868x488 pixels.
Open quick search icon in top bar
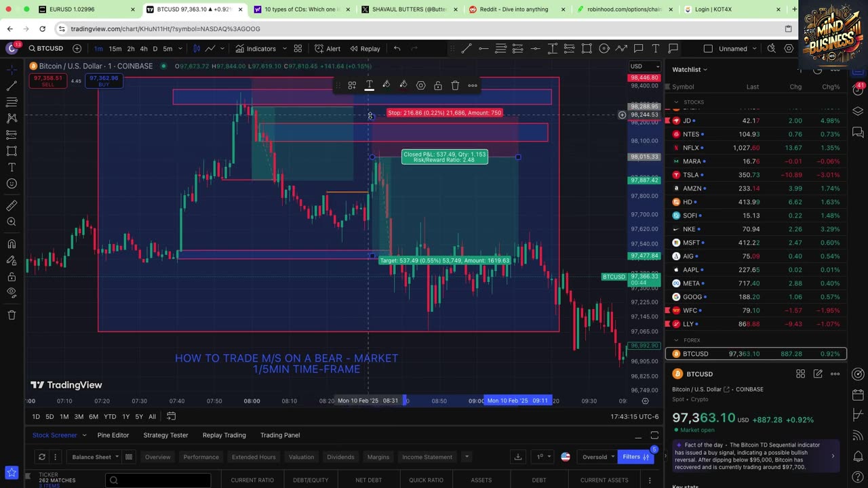tap(772, 49)
